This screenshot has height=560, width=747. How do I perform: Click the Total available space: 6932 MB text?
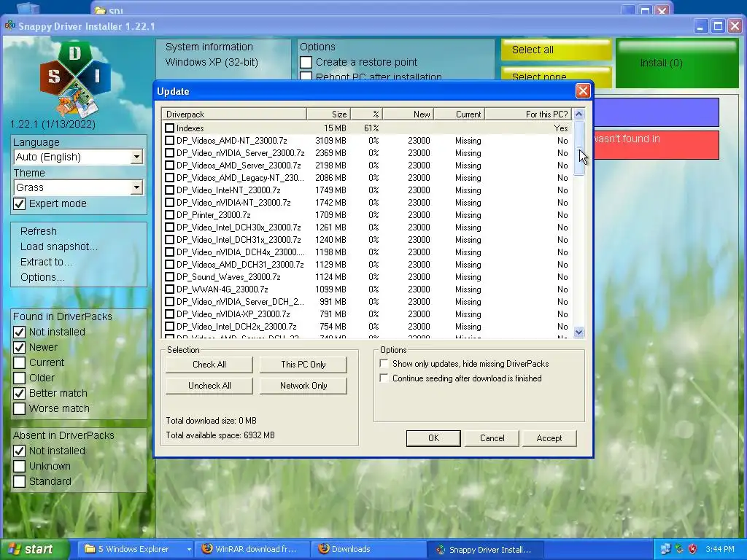tap(220, 435)
